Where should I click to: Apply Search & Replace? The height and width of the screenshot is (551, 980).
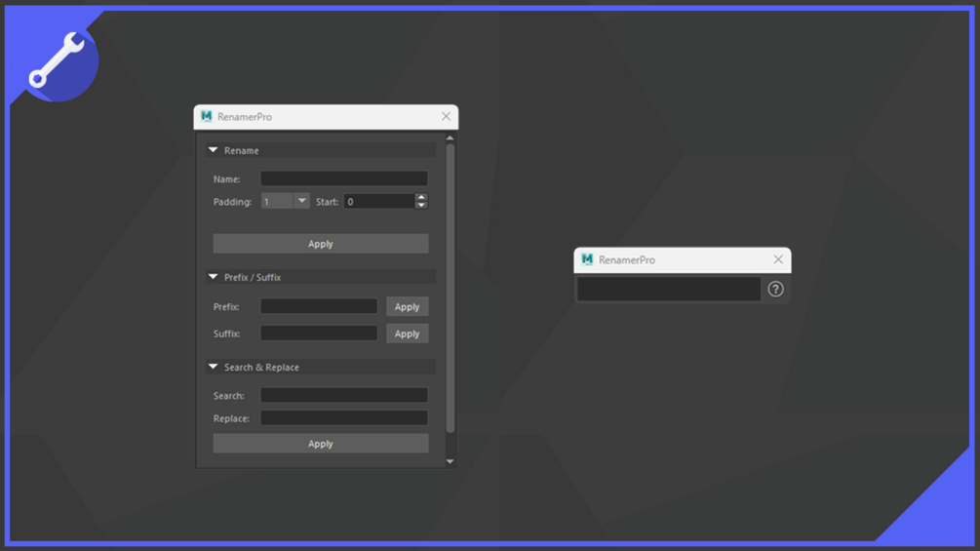coord(321,444)
